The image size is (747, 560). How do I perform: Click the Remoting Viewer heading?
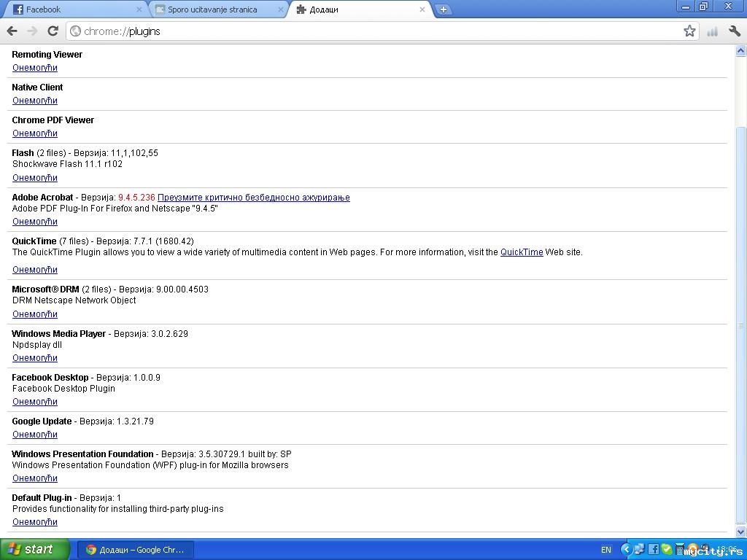47,54
